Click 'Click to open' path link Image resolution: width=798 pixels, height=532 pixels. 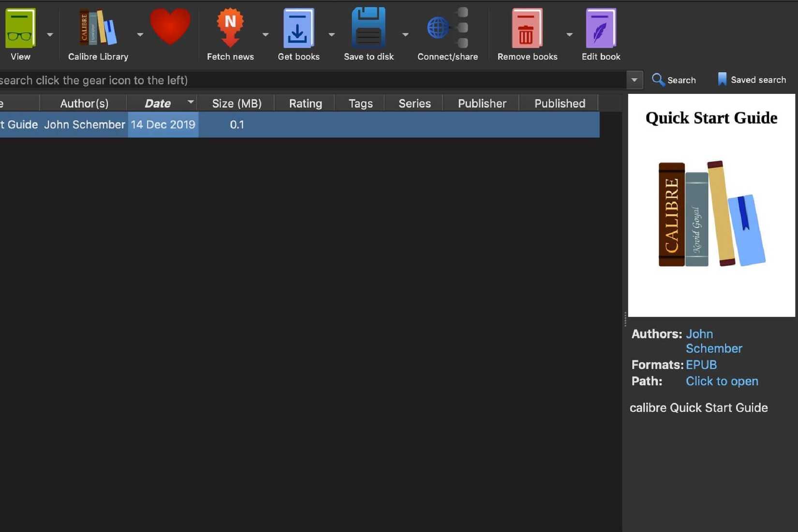(x=722, y=381)
